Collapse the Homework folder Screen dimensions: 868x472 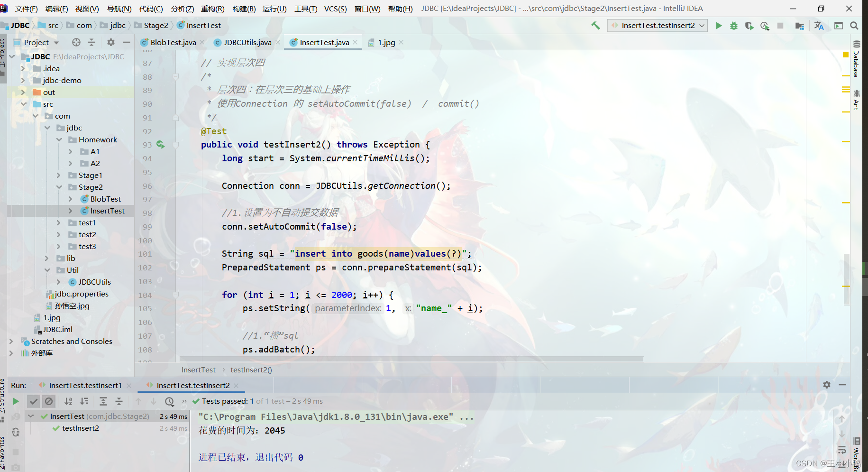(x=59, y=139)
